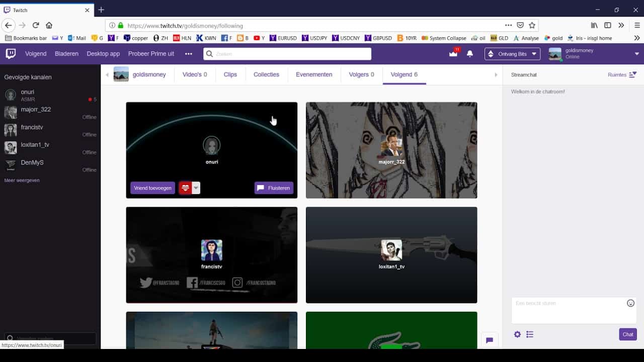
Task: Show more bookmarks chevron
Action: pyautogui.click(x=637, y=38)
